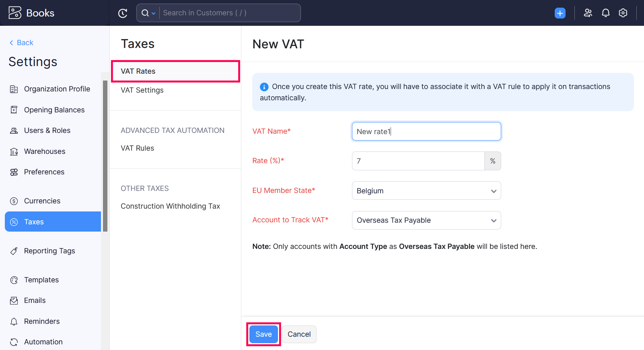Open Currencies in Settings sidebar
Image resolution: width=644 pixels, height=350 pixels.
42,201
